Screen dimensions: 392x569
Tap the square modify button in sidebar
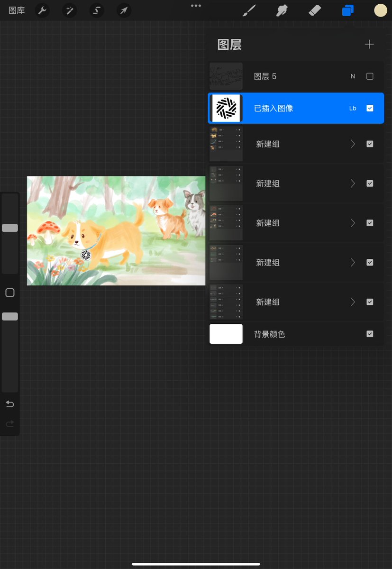tap(10, 293)
